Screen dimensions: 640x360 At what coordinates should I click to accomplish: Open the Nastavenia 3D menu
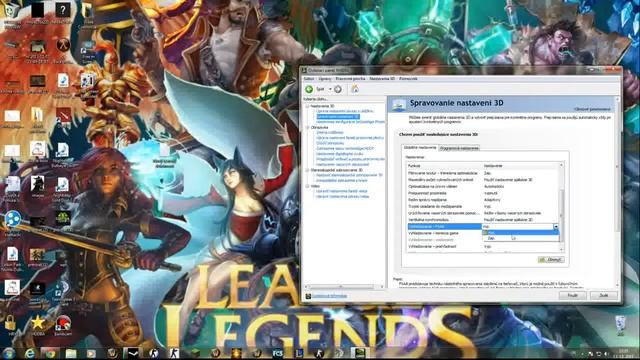click(382, 79)
